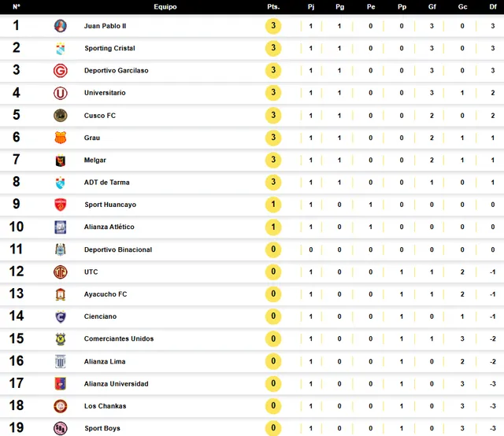Screen dimensions: 504x436
Task: Open the Universitario team name link
Action: click(x=105, y=93)
